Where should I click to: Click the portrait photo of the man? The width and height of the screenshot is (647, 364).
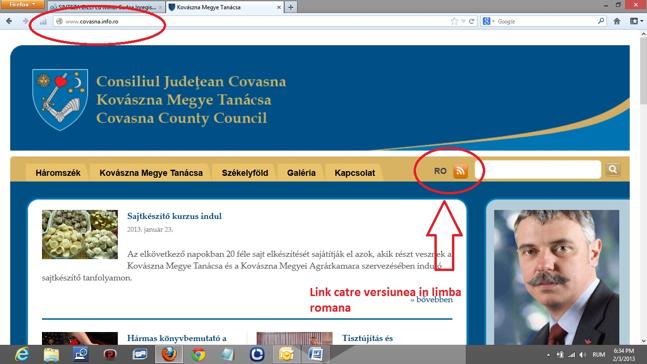pyautogui.click(x=556, y=277)
